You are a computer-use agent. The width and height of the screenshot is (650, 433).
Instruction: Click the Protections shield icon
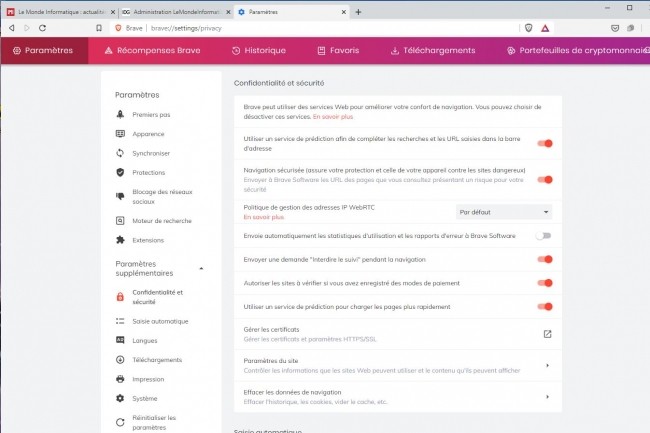tap(120, 172)
